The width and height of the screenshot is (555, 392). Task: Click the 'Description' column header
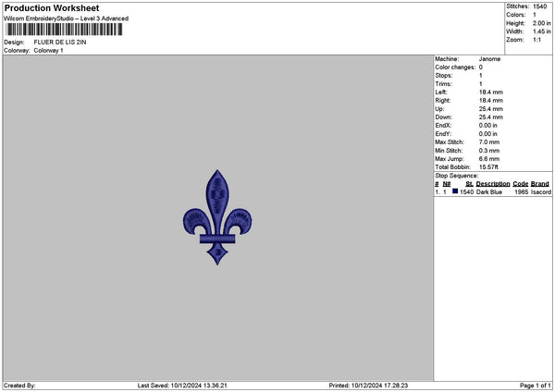[x=493, y=184]
